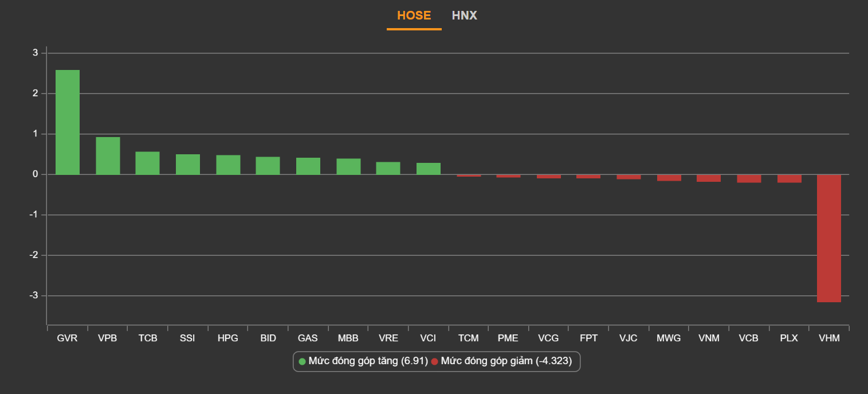
Task: Click the FPT axis label
Action: [x=588, y=338]
